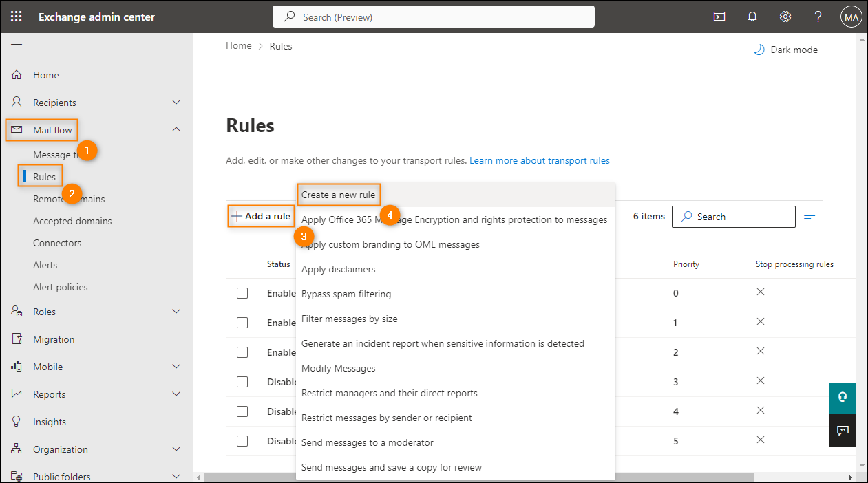
Task: Open Alerts in sidebar
Action: (45, 265)
